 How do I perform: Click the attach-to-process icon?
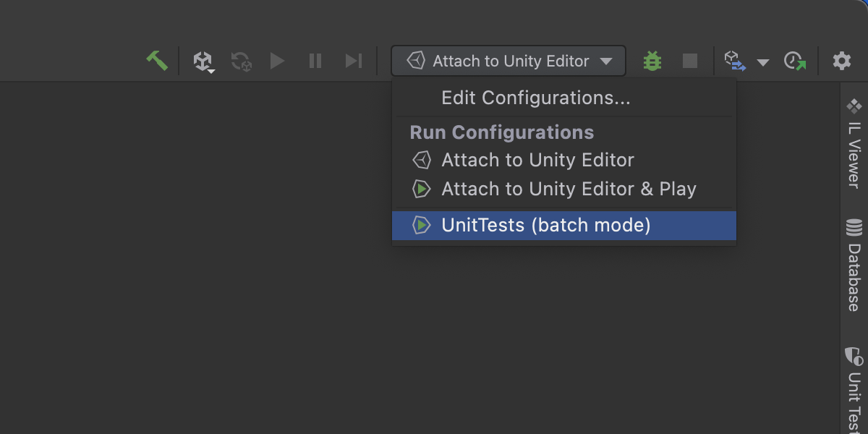click(x=735, y=61)
